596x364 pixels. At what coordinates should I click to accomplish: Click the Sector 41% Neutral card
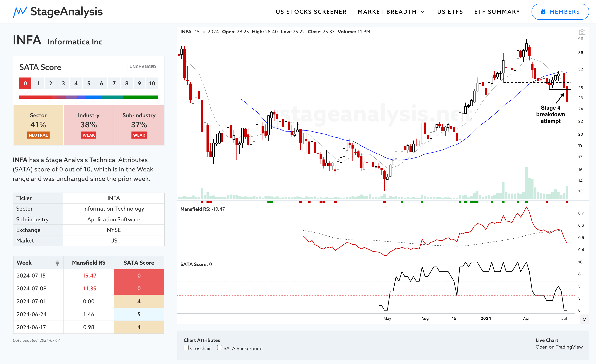(38, 125)
